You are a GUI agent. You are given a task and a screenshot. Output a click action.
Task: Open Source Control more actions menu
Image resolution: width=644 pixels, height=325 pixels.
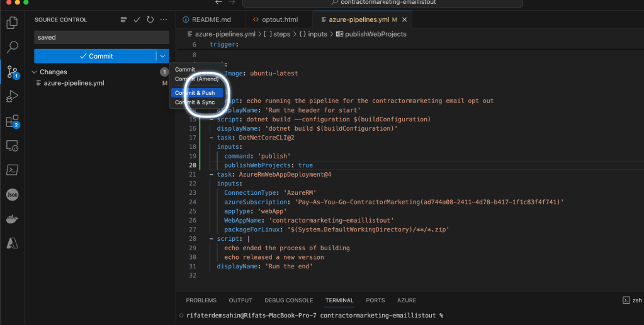[164, 19]
